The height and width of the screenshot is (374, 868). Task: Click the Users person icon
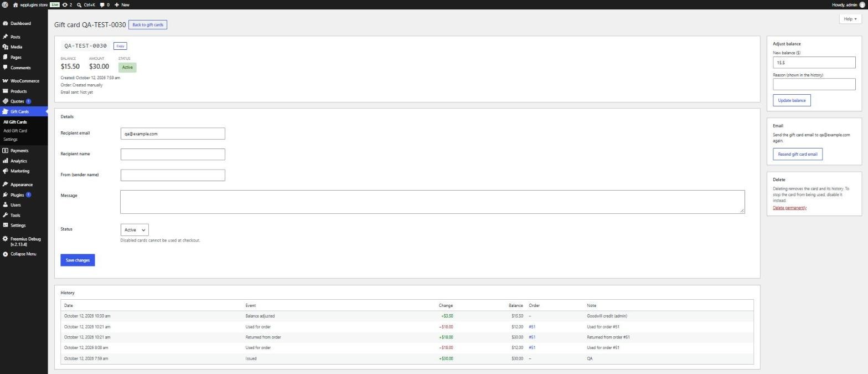[5, 205]
